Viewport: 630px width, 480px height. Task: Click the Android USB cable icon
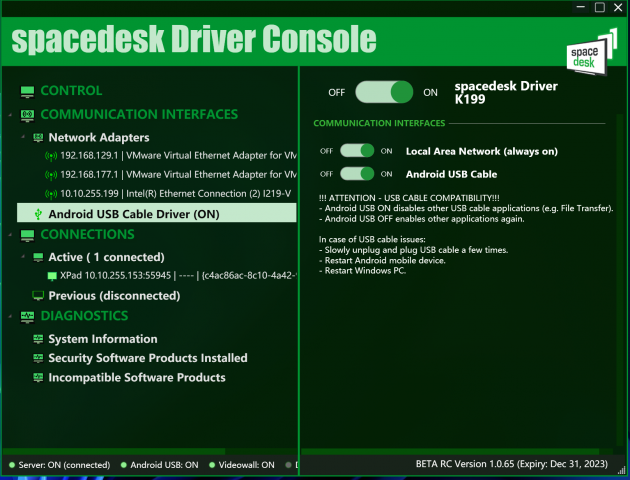tap(38, 214)
